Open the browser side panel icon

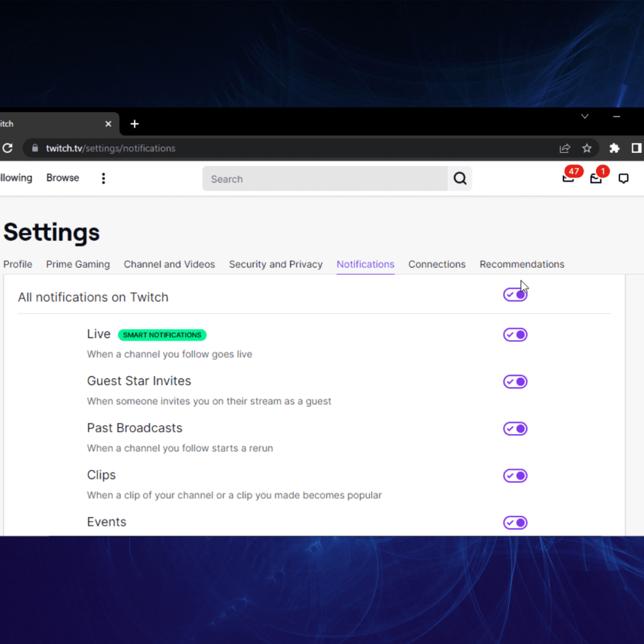point(636,148)
